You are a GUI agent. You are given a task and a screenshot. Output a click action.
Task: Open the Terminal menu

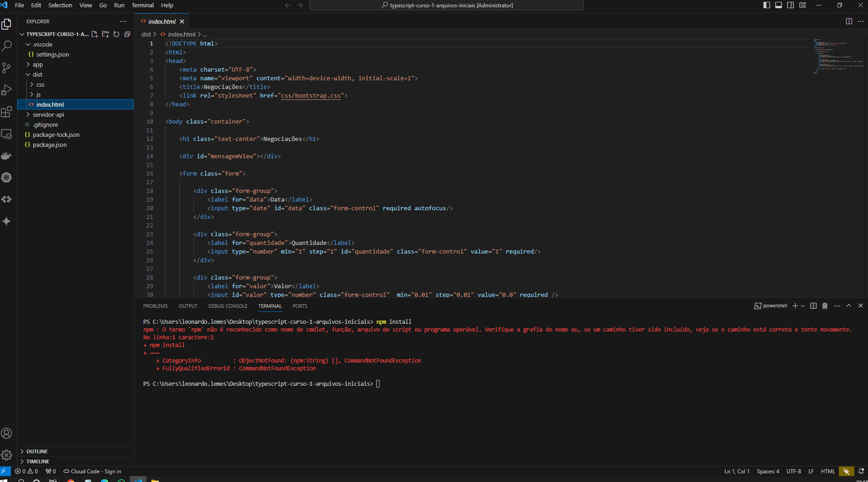click(143, 5)
